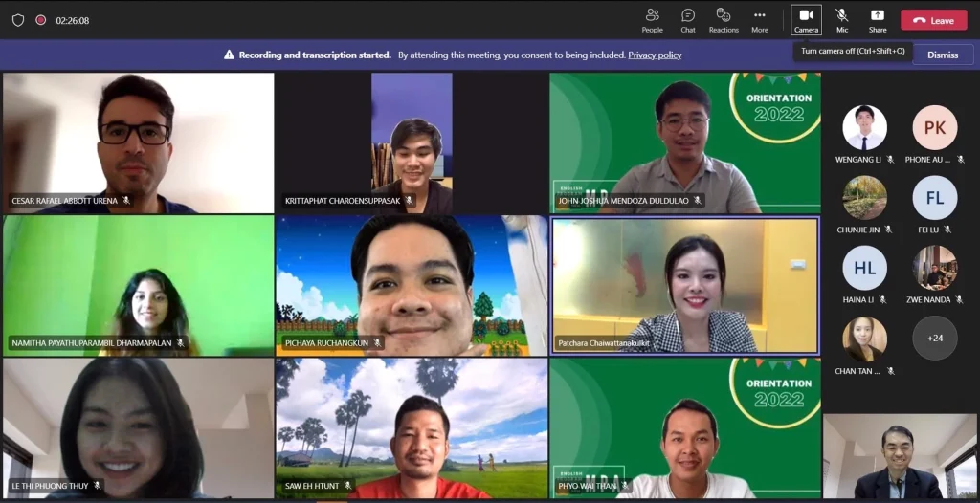Toggle the Mic mute button
The height and width of the screenshot is (503, 980).
tap(842, 20)
